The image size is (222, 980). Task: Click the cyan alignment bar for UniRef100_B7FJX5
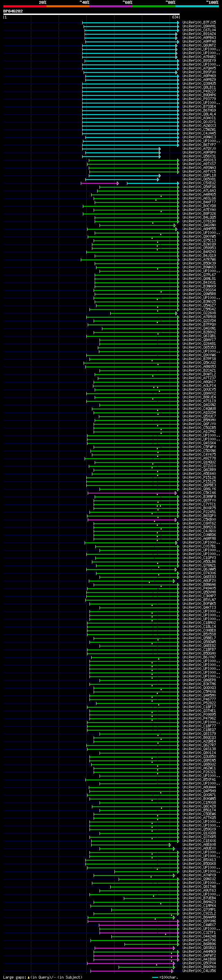pos(130,23)
